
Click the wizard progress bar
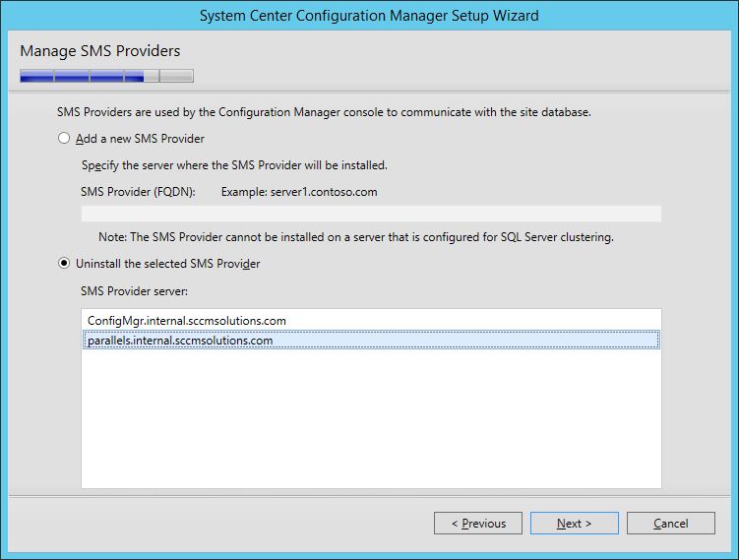[x=106, y=76]
